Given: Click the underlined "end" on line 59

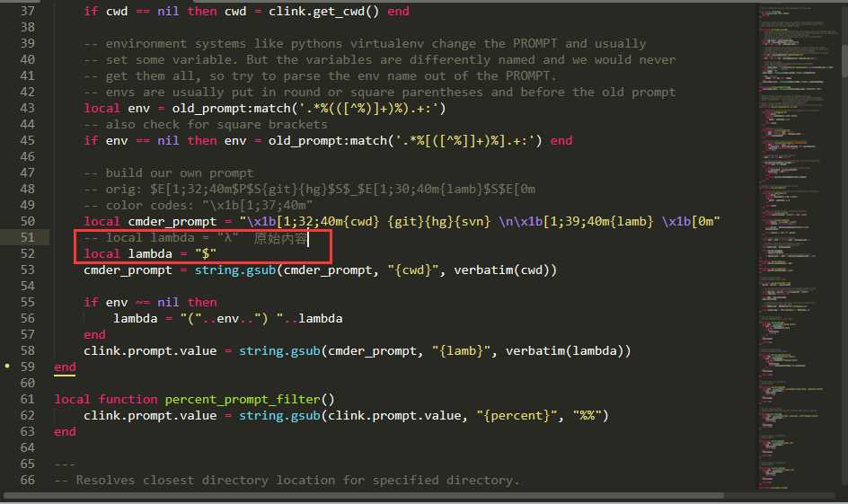Looking at the screenshot, I should 65,367.
